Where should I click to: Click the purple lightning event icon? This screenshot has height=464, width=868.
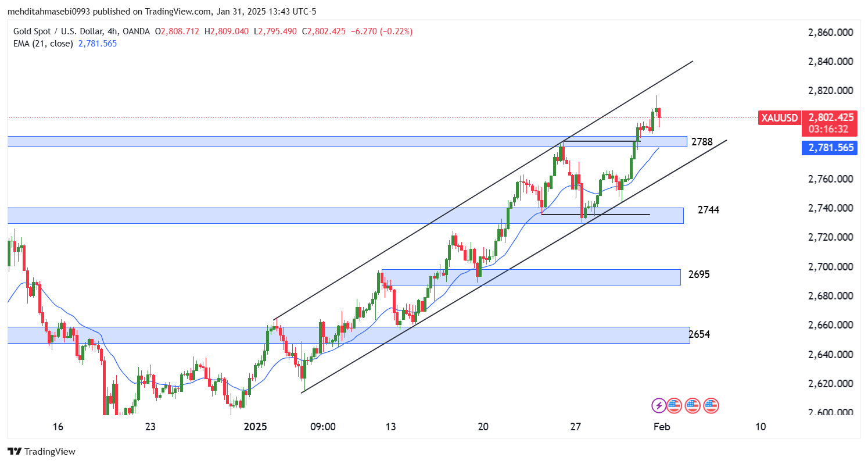(x=659, y=405)
